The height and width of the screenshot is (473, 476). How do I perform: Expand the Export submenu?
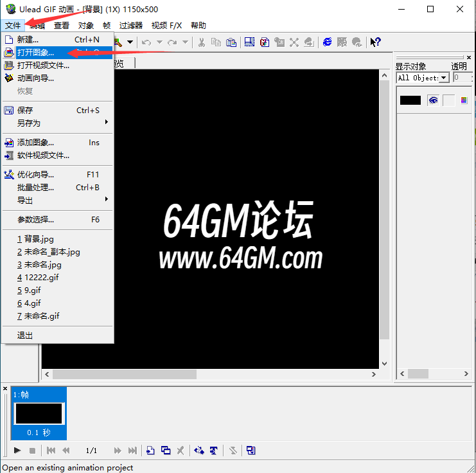pos(57,201)
